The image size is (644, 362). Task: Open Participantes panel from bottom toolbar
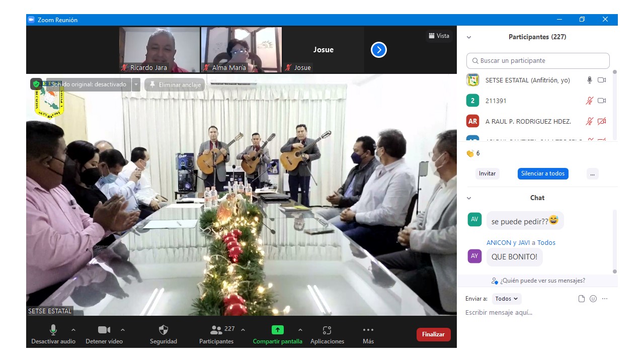tap(216, 334)
